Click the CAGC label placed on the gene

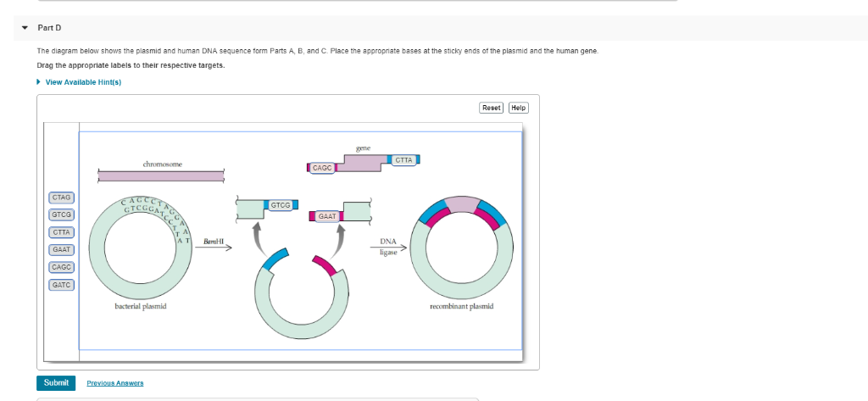[x=322, y=168]
